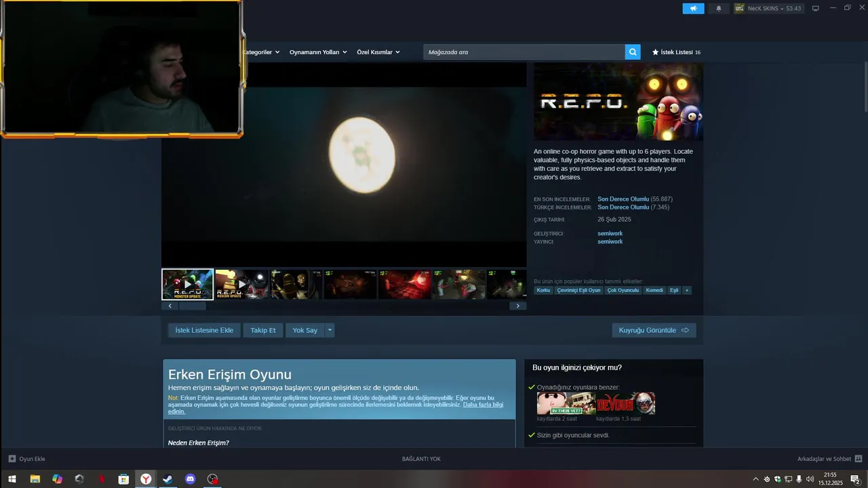Click the Komedi tag
Image resolution: width=868 pixels, height=488 pixels.
click(654, 290)
